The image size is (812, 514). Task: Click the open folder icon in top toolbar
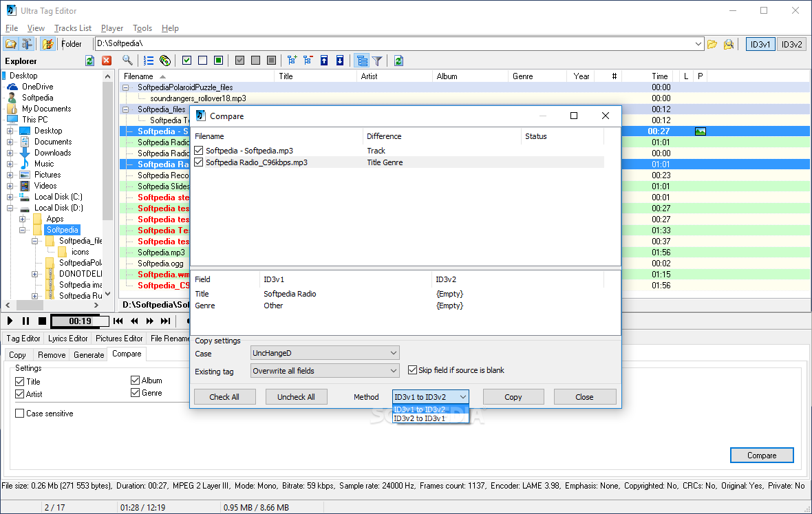coord(11,44)
